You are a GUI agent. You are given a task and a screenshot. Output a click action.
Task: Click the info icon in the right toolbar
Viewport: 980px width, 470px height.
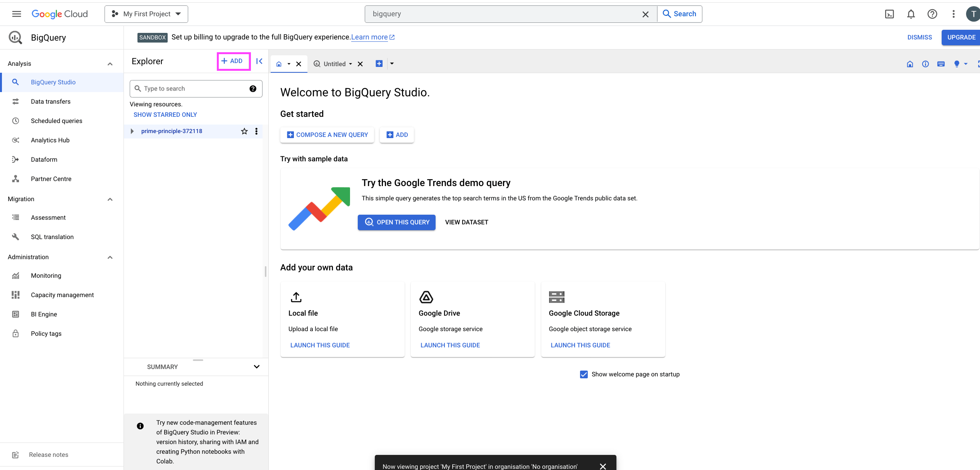click(925, 64)
